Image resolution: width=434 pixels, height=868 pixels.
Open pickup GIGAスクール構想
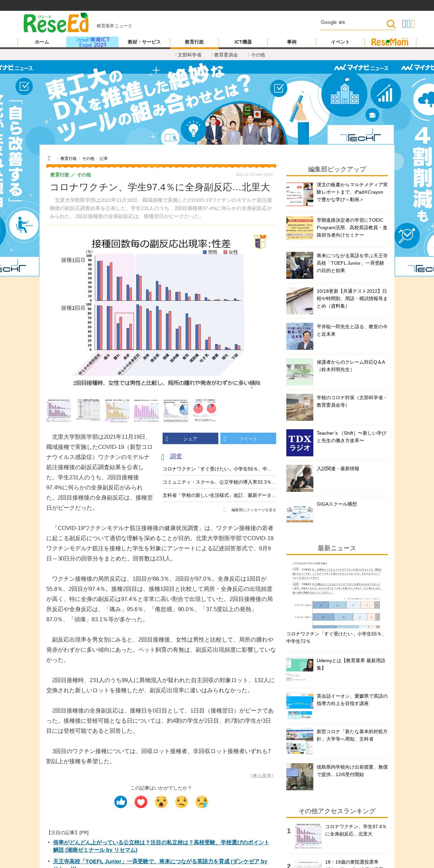click(337, 513)
